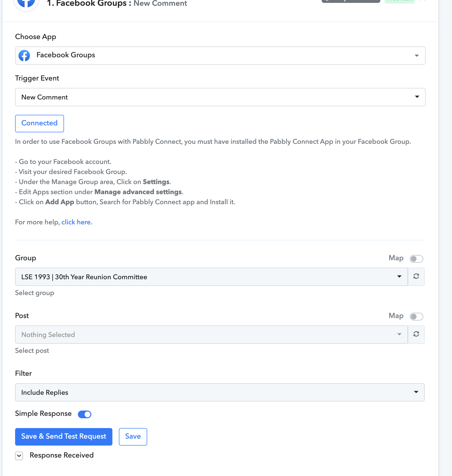Viewport: 452px width, 476px height.
Task: Open the Trigger Event dropdown
Action: point(220,97)
